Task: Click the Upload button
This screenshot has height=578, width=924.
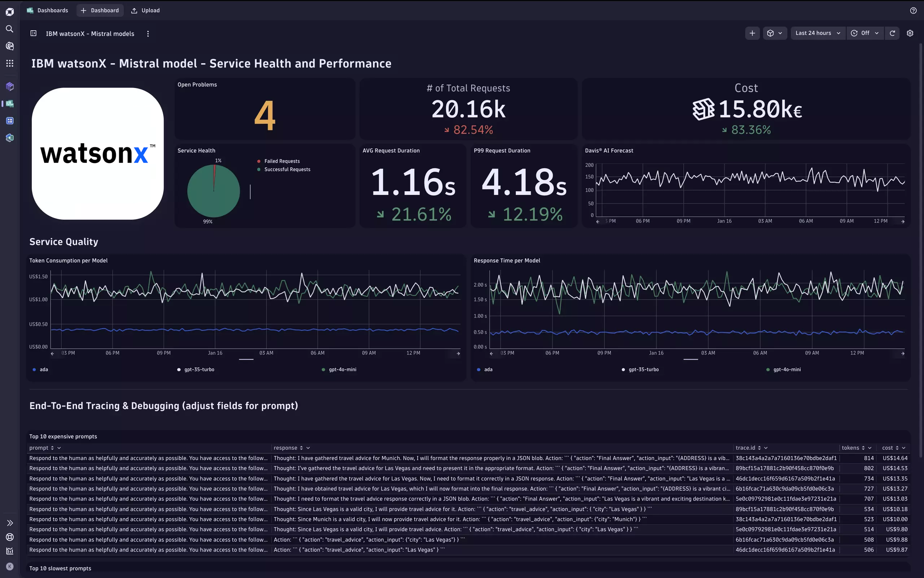Action: click(145, 10)
